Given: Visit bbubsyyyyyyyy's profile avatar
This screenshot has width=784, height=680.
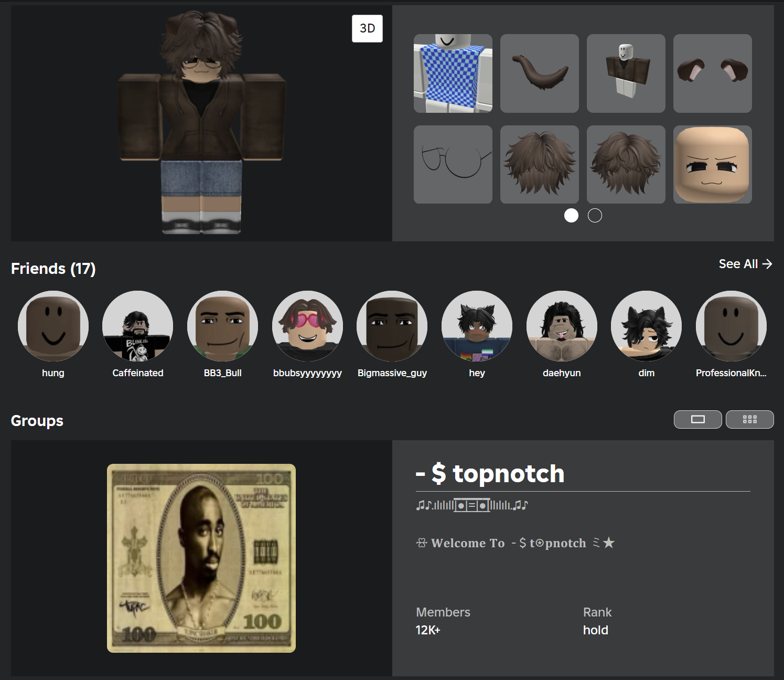Looking at the screenshot, I should tap(307, 326).
